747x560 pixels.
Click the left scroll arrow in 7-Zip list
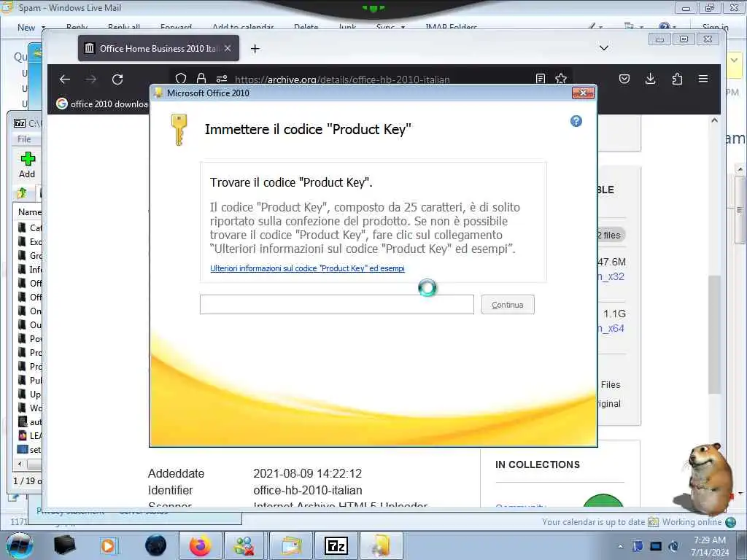click(x=20, y=464)
